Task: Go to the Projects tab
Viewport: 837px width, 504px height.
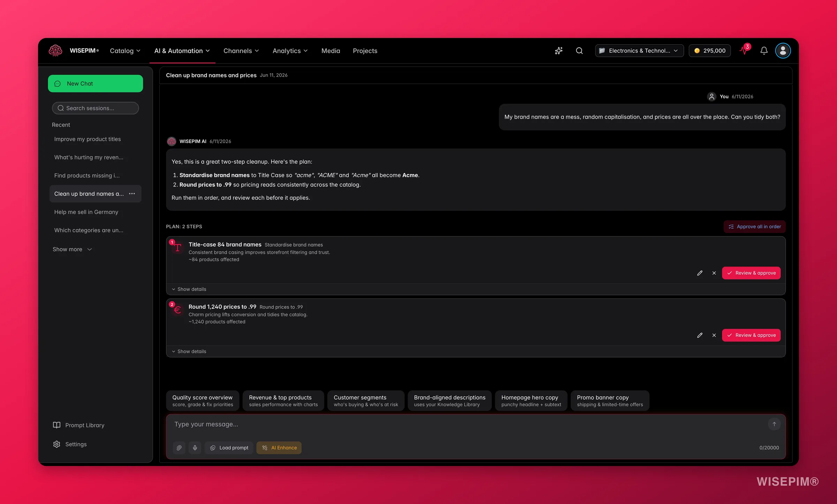Action: [365, 51]
